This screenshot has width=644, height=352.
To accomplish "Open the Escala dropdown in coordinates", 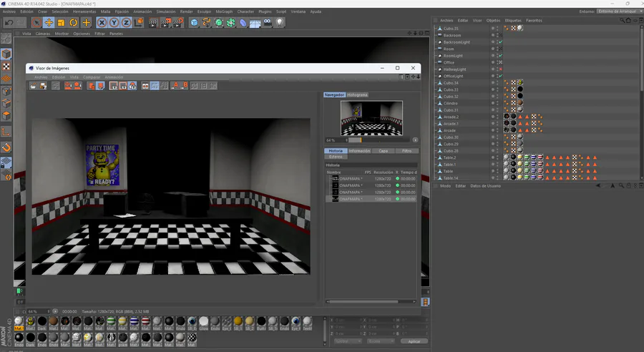I will [380, 341].
